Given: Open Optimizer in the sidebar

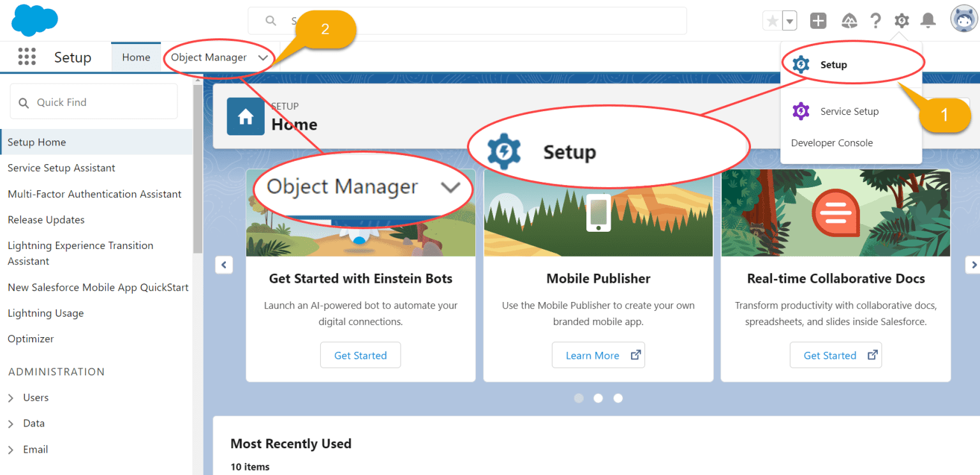Looking at the screenshot, I should (x=31, y=339).
